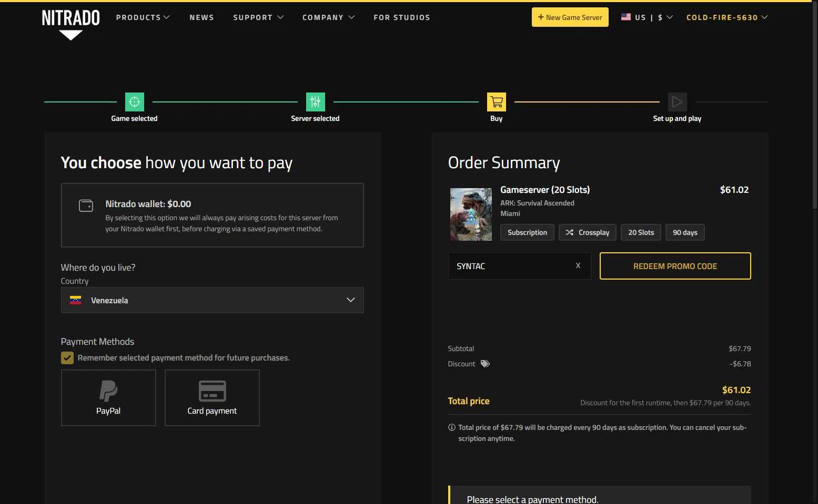Open the For Studios page

pyautogui.click(x=402, y=17)
